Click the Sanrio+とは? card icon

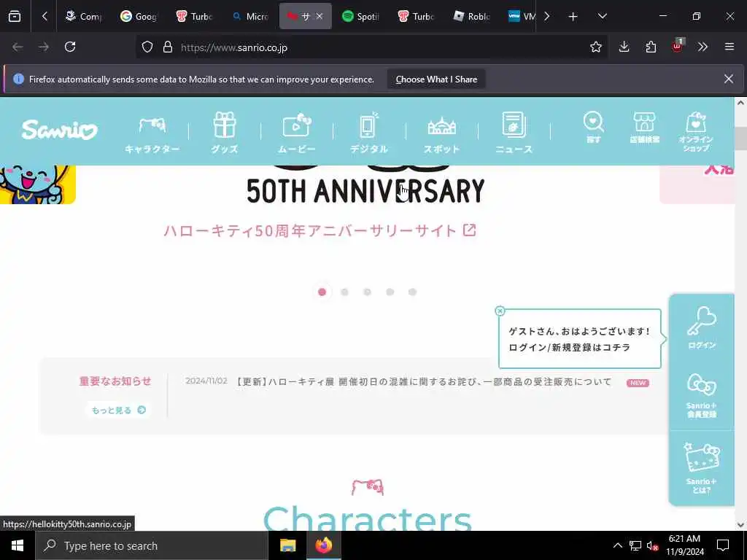(x=702, y=469)
